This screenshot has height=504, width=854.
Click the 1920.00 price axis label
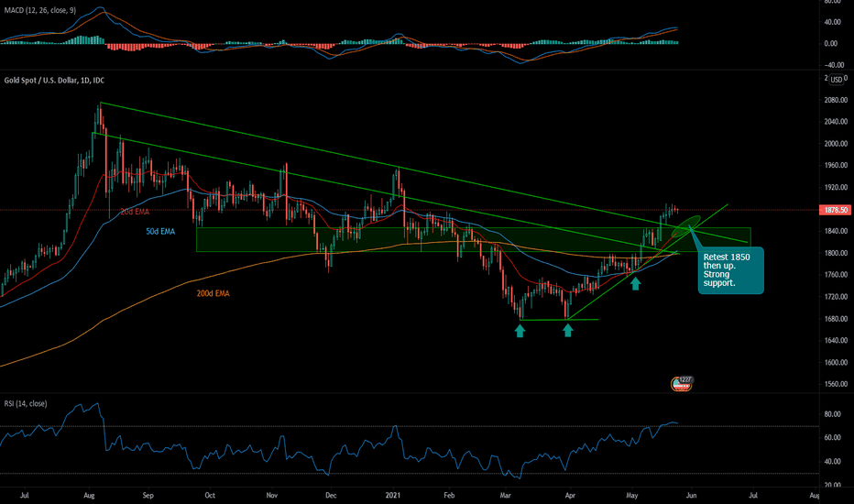click(x=836, y=188)
